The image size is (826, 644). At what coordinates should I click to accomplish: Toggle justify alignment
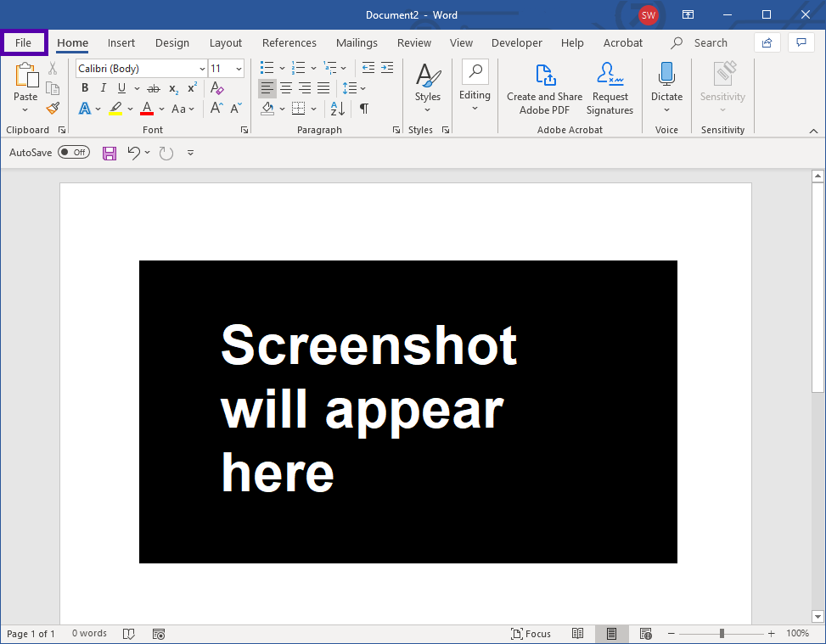[323, 88]
